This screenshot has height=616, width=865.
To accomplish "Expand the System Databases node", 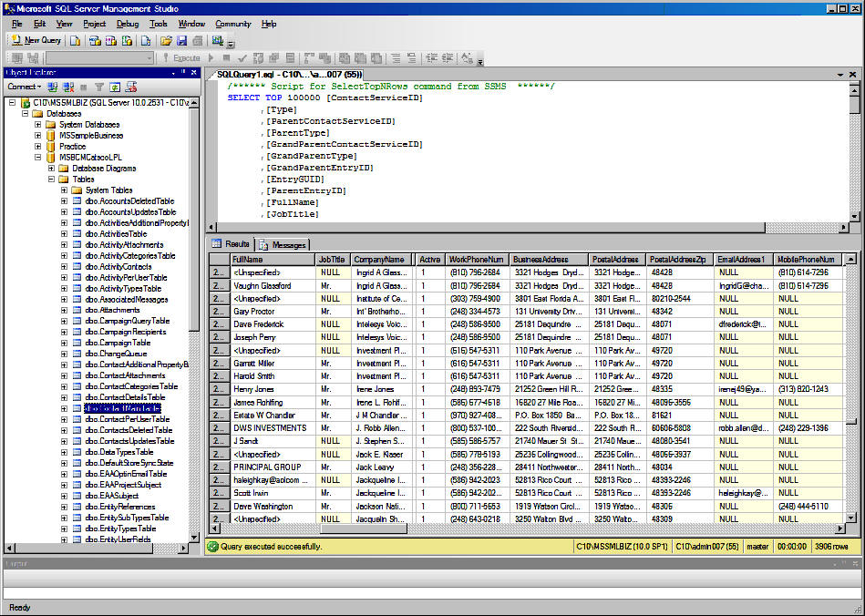I will [x=38, y=125].
